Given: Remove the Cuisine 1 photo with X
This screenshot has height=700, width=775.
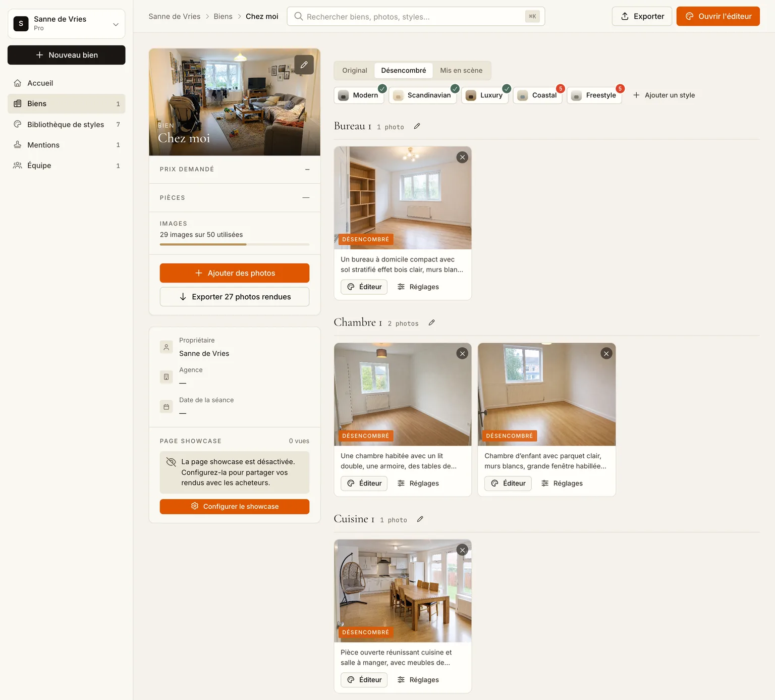Looking at the screenshot, I should click(462, 550).
